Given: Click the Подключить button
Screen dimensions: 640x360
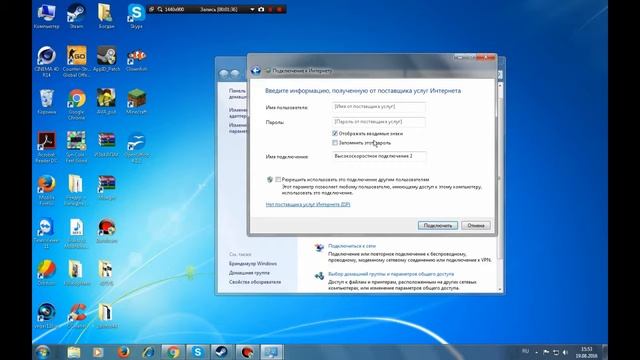Looking at the screenshot, I should pos(438,225).
